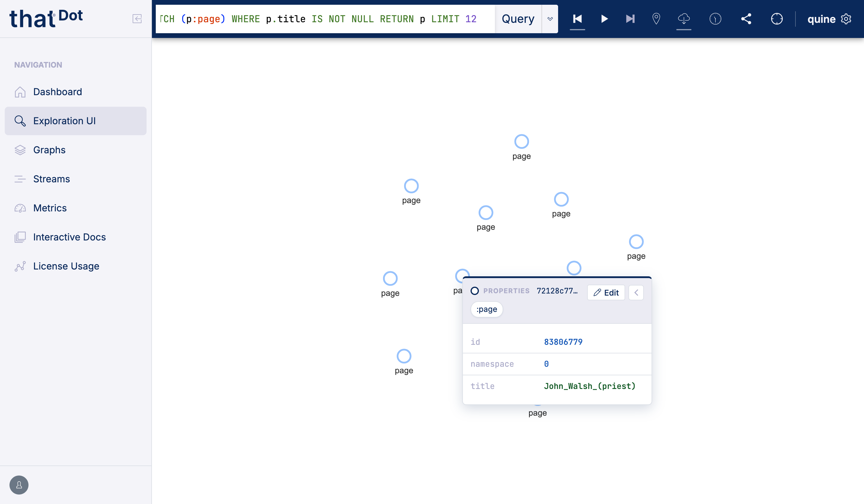Click the location pin icon
This screenshot has height=504, width=864.
[656, 19]
